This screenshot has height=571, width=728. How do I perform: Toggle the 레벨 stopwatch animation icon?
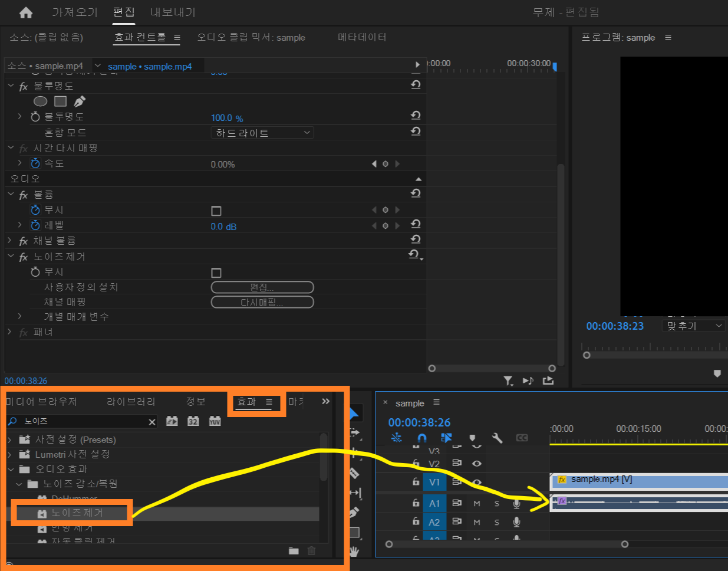tap(35, 225)
